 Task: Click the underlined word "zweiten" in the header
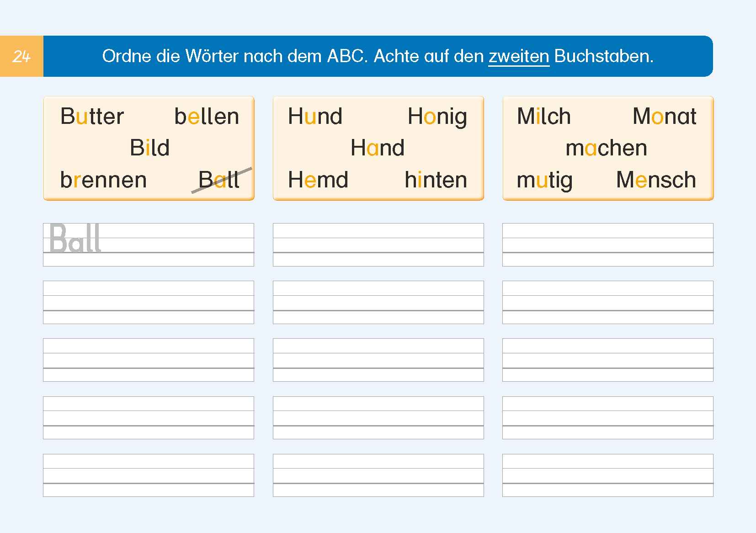[x=519, y=56]
